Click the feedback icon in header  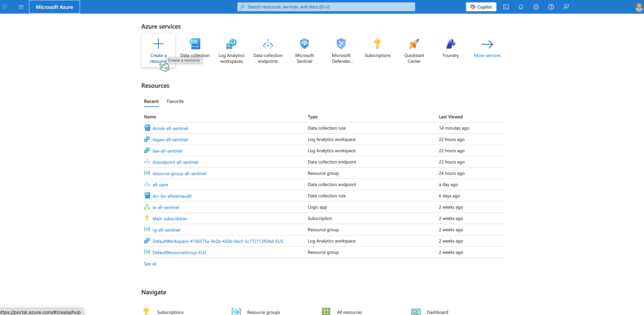pos(566,7)
